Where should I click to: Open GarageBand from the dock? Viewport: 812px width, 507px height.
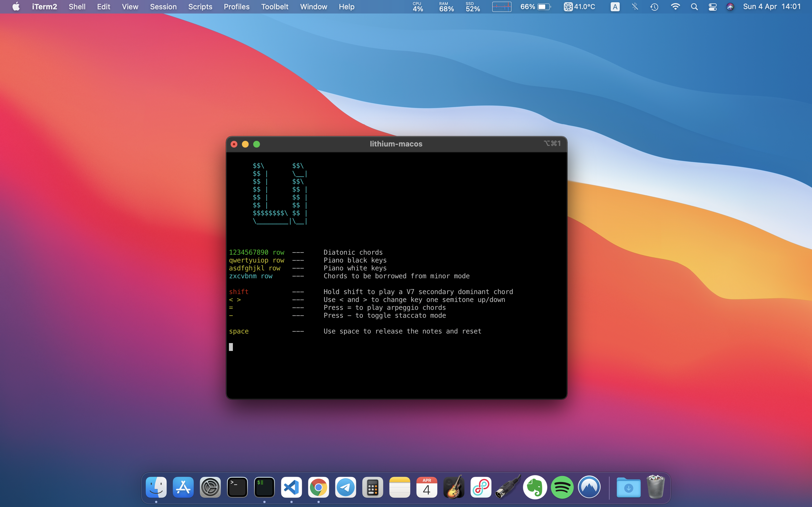(454, 487)
